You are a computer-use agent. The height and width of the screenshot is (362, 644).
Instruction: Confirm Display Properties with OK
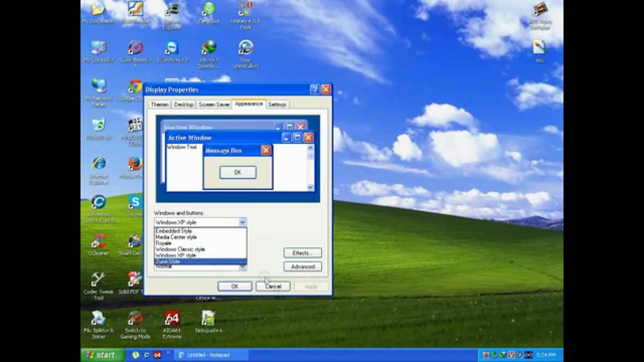tap(234, 286)
